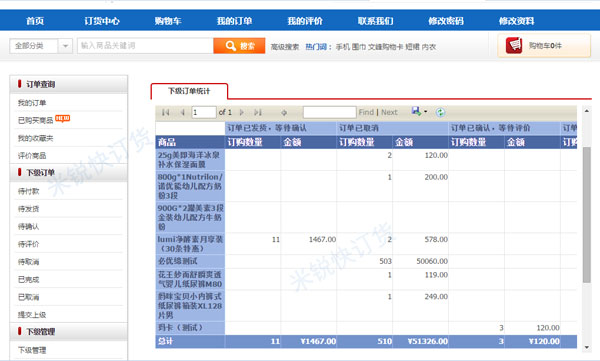Click the report vertical scrollbar thumb
The width and height of the screenshot is (600, 361).
587,214
